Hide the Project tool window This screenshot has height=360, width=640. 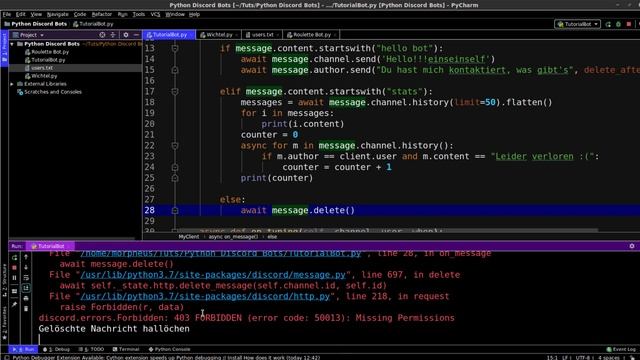(136, 35)
